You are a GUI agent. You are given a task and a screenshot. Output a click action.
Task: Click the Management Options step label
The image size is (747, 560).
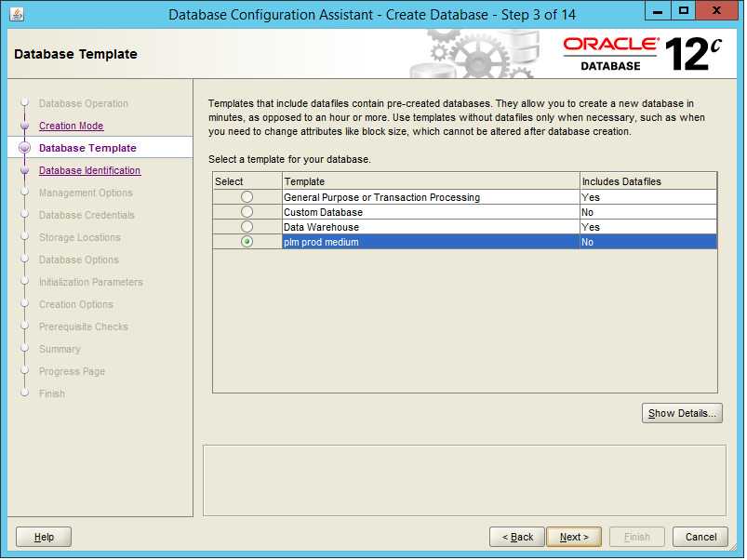click(x=86, y=193)
